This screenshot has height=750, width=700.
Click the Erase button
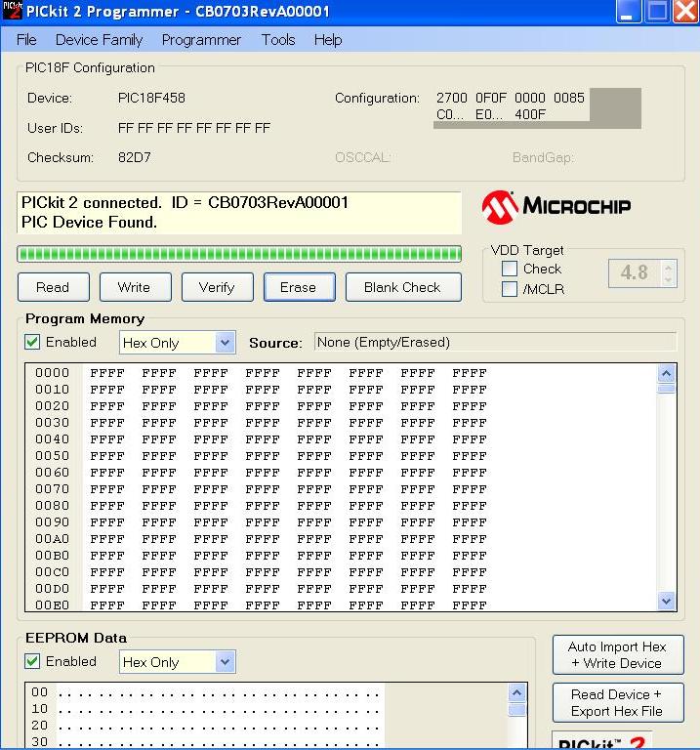point(300,287)
